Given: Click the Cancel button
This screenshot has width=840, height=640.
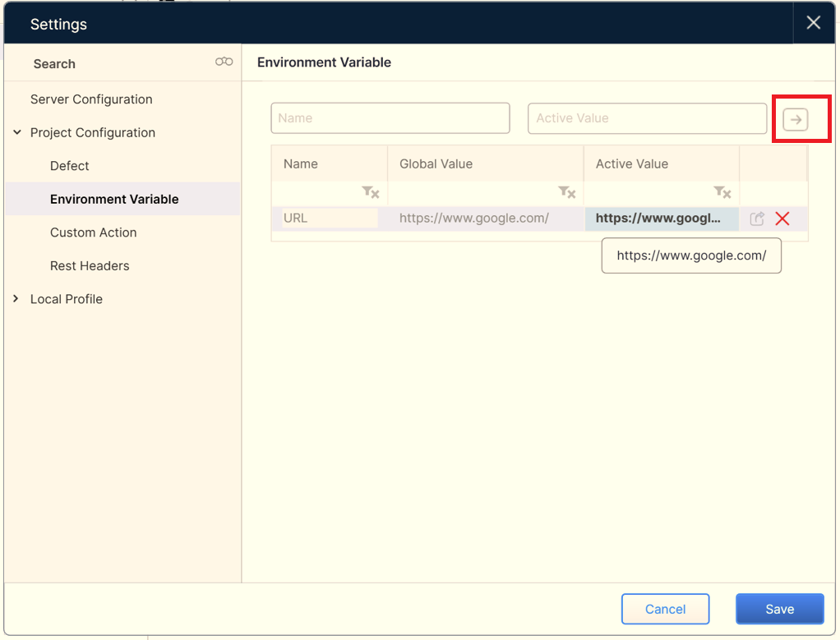Looking at the screenshot, I should tap(665, 609).
